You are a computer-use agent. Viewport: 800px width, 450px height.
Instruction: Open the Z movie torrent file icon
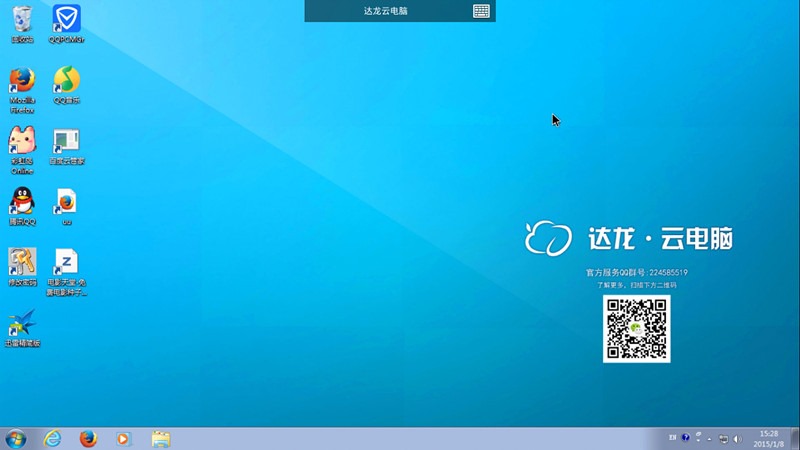coord(66,272)
